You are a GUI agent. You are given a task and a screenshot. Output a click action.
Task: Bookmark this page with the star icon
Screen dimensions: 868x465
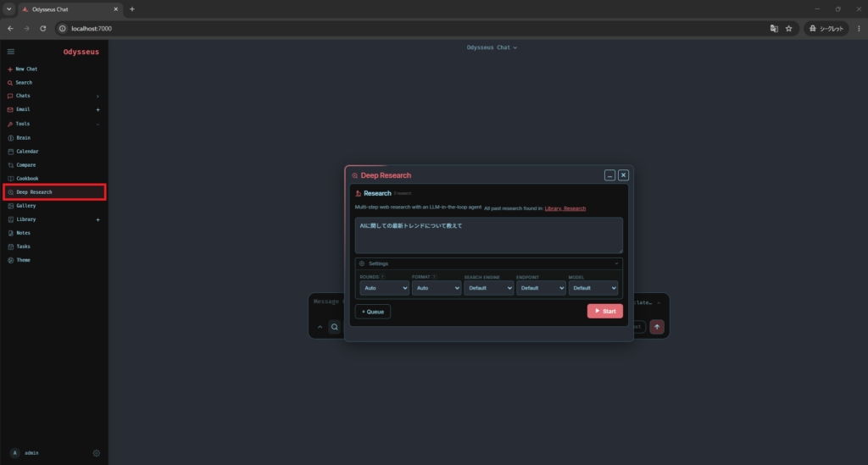pyautogui.click(x=789, y=28)
